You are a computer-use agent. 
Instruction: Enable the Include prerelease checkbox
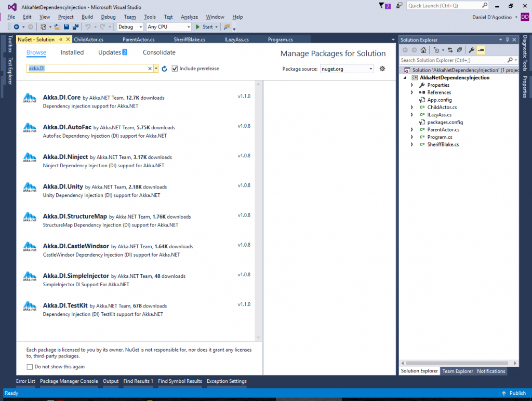175,68
